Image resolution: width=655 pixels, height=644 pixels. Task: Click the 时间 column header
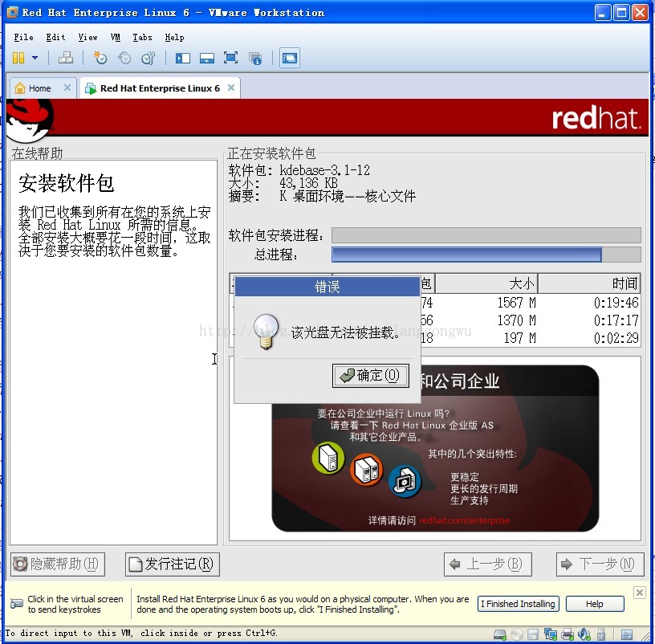coord(589,283)
